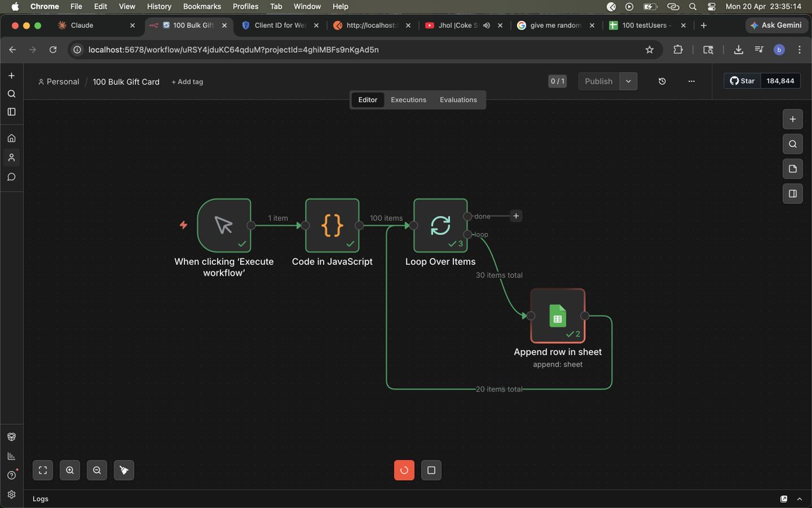Tidy up the workflow nodes

[124, 470]
